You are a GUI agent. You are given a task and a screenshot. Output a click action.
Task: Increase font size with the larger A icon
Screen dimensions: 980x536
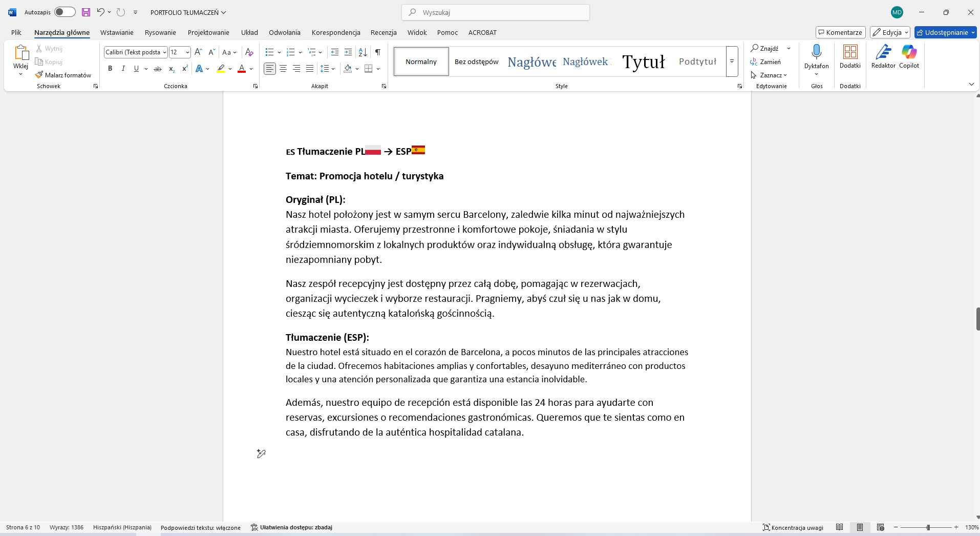point(198,52)
